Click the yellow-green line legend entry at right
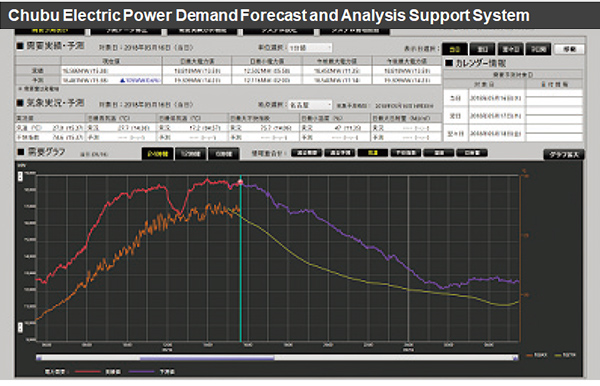The image size is (600, 386). coord(565,355)
